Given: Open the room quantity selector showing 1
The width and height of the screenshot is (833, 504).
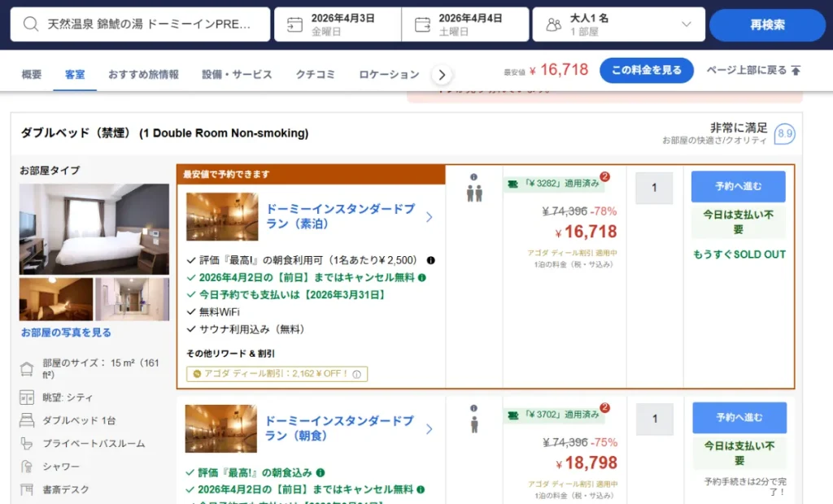Looking at the screenshot, I should tap(654, 188).
